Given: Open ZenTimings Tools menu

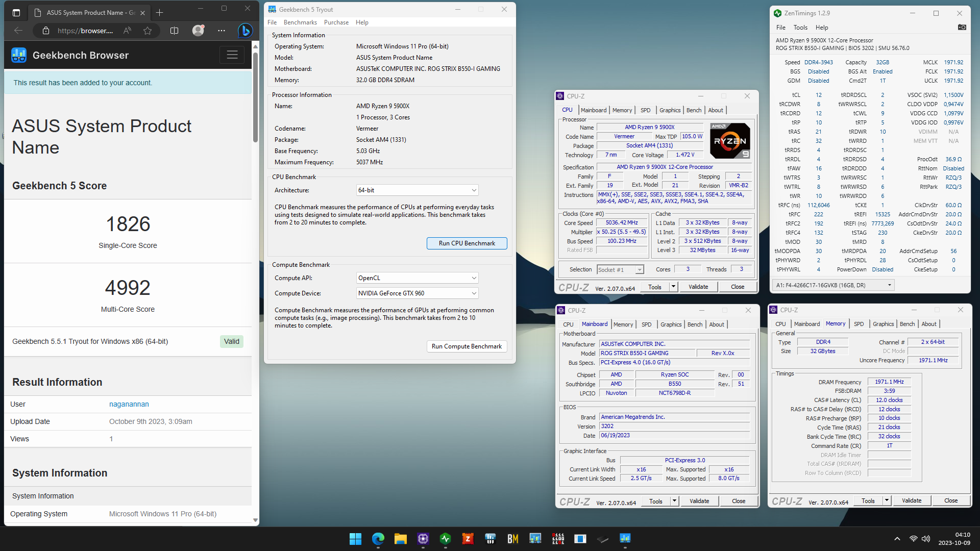Looking at the screenshot, I should coord(800,28).
